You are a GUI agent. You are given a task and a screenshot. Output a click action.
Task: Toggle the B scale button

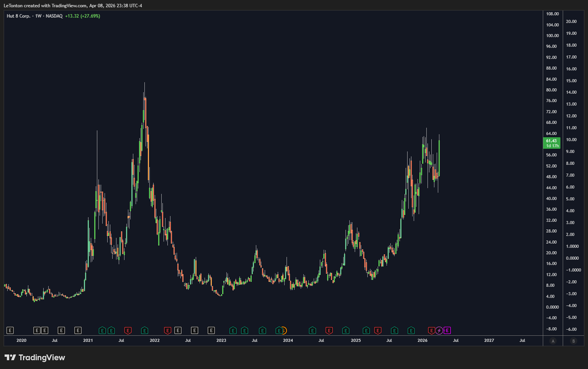(574, 341)
